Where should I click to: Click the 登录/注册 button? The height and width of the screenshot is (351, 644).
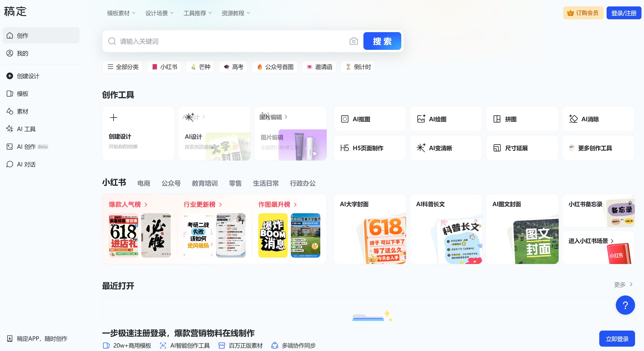coord(624,13)
